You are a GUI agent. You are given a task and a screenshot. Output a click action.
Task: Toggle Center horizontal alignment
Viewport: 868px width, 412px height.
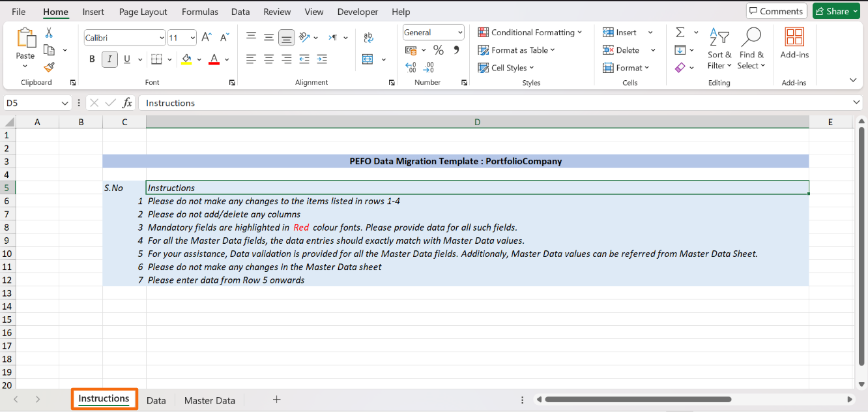pos(268,59)
